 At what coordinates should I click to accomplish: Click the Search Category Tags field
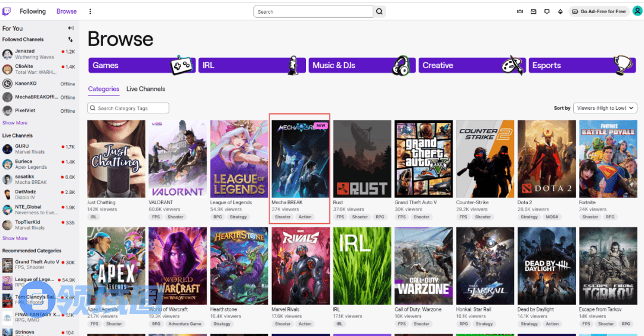click(128, 108)
